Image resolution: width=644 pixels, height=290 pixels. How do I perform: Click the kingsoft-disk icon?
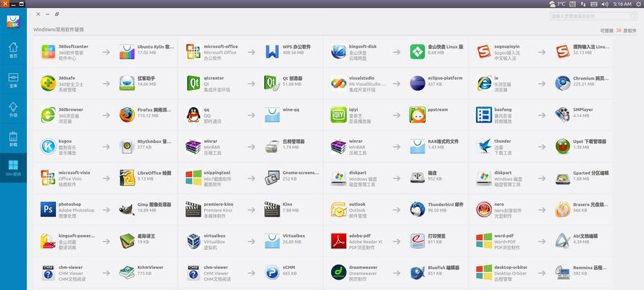[338, 51]
